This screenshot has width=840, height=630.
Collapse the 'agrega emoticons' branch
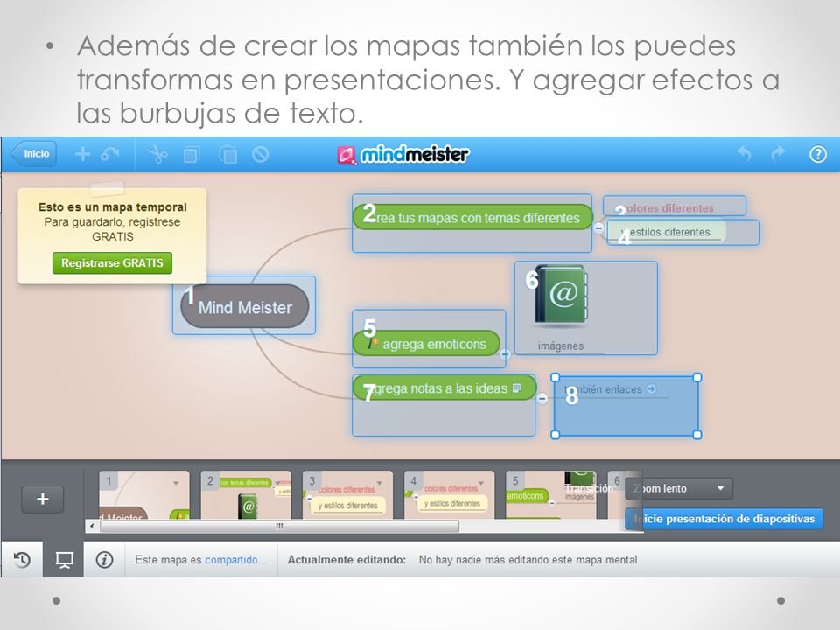(x=505, y=354)
